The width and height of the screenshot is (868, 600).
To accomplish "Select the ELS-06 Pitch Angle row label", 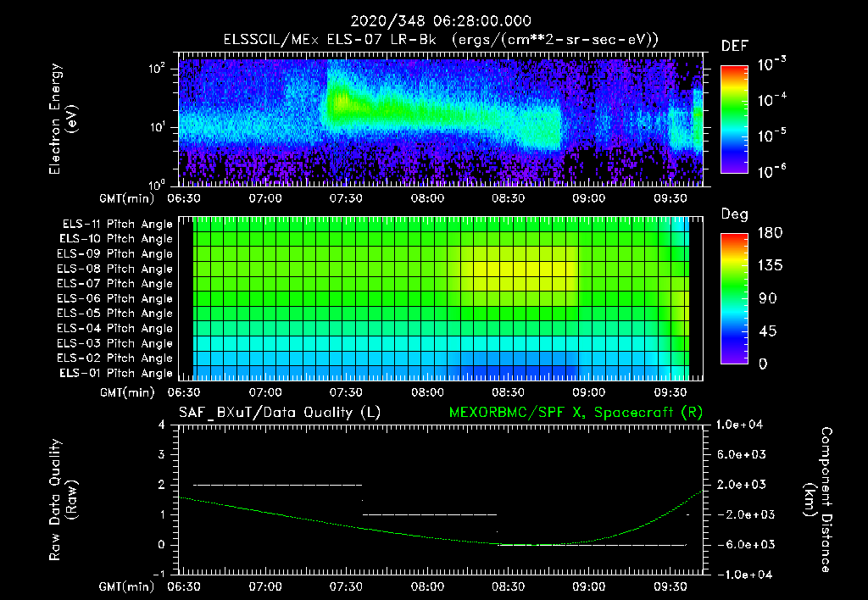I will pyautogui.click(x=115, y=298).
